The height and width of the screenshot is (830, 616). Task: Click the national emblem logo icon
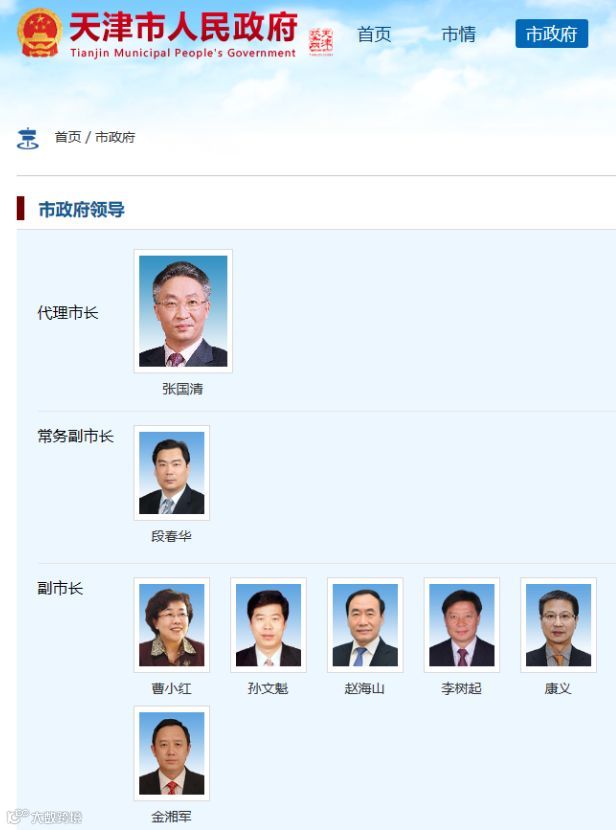click(x=39, y=32)
